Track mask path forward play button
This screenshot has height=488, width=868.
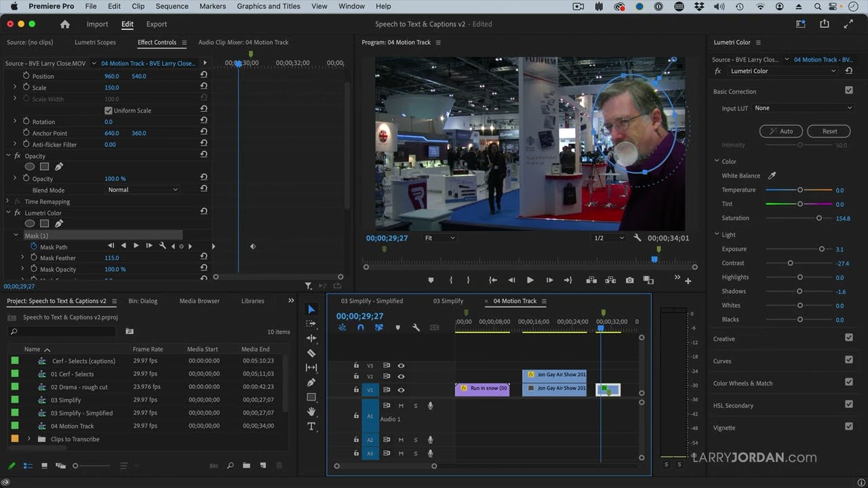coord(136,246)
